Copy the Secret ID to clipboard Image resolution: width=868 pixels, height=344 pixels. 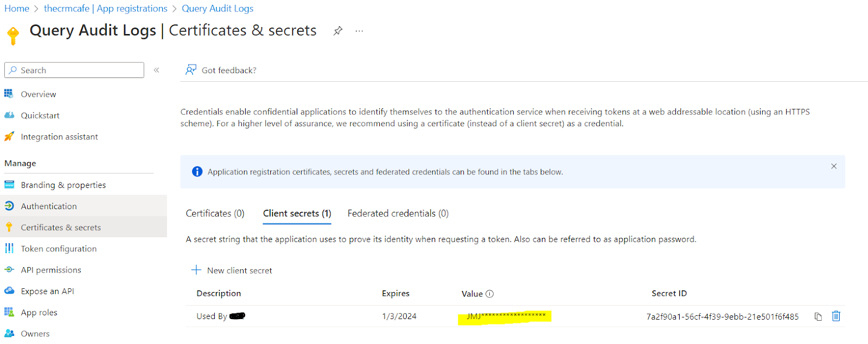pyautogui.click(x=818, y=316)
